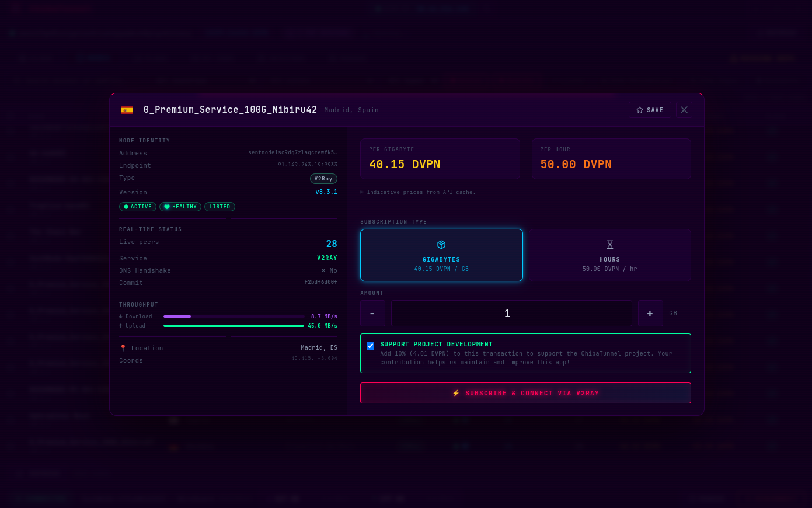This screenshot has width=812, height=508.
Task: Increase amount with the plus button
Action: (x=650, y=314)
